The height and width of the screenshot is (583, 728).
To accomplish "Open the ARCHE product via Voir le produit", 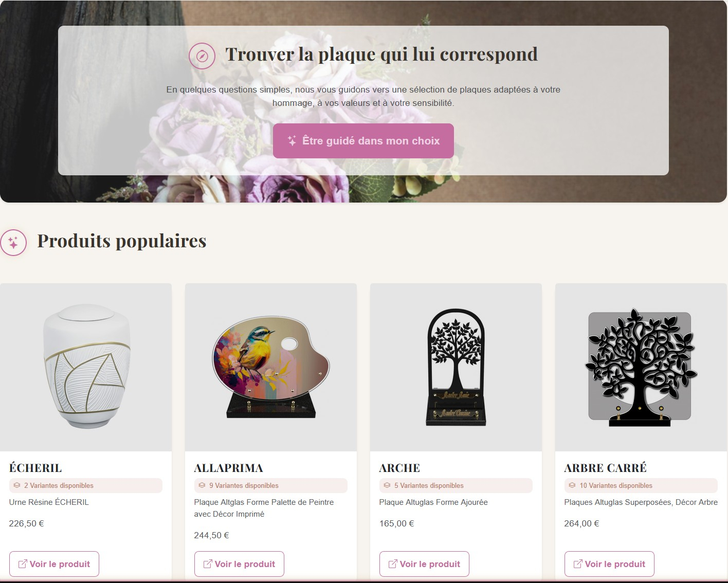I will 424,564.
